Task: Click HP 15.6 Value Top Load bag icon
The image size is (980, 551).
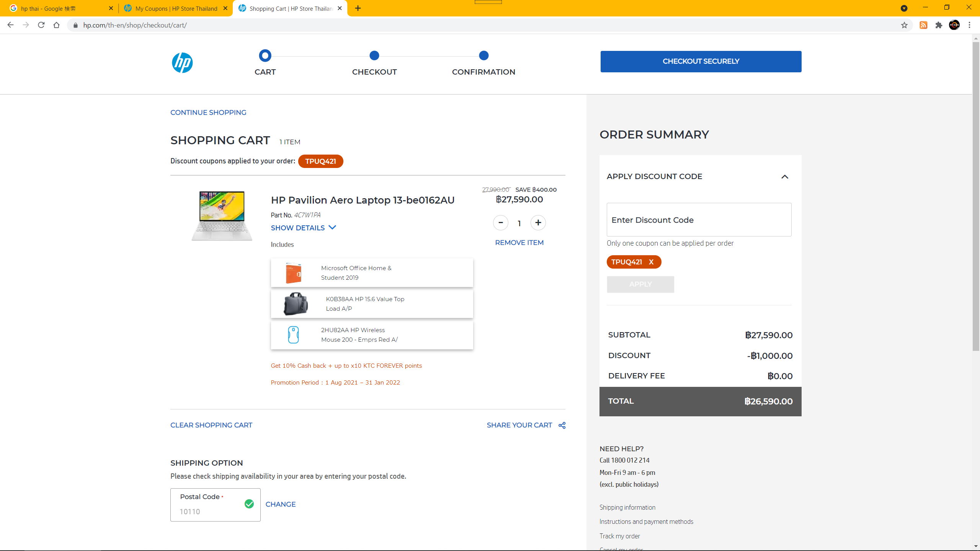Action: [296, 304]
